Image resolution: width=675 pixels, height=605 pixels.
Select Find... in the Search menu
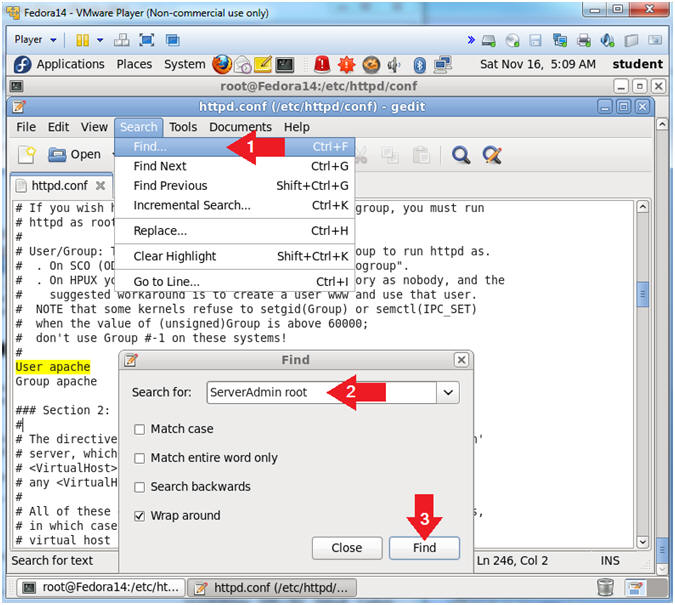235,147
